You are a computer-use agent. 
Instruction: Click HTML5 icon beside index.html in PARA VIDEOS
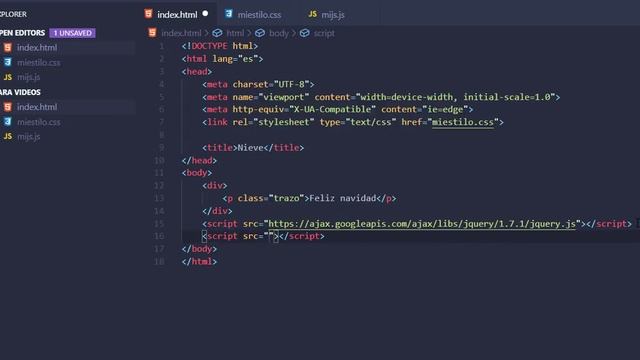pyautogui.click(x=8, y=107)
